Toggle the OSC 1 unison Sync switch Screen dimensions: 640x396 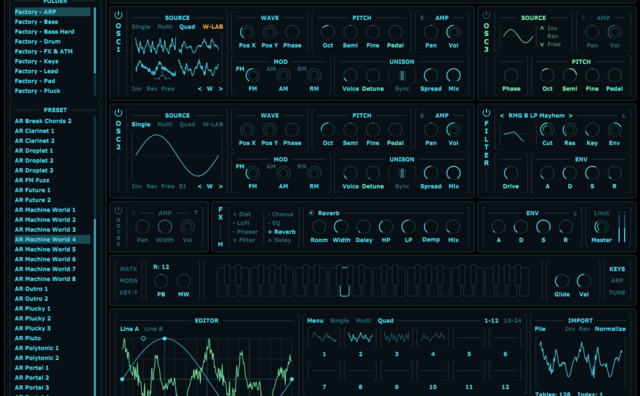(x=402, y=76)
